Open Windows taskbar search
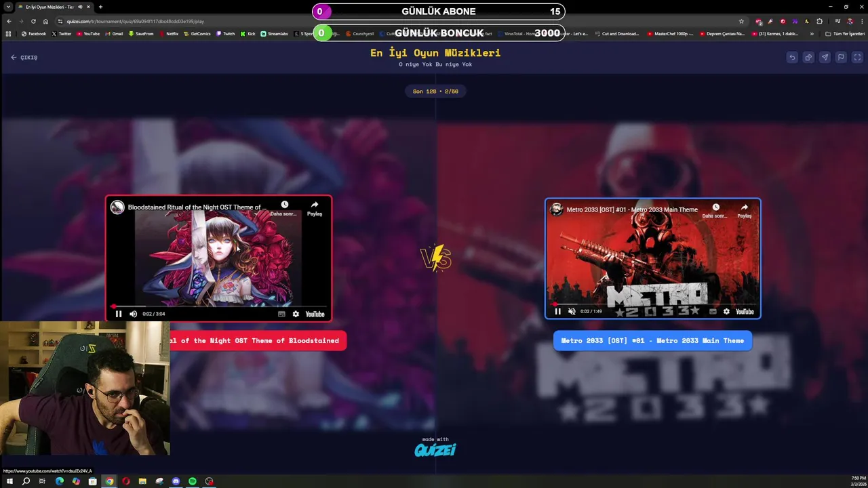The width and height of the screenshot is (868, 488). pyautogui.click(x=26, y=481)
